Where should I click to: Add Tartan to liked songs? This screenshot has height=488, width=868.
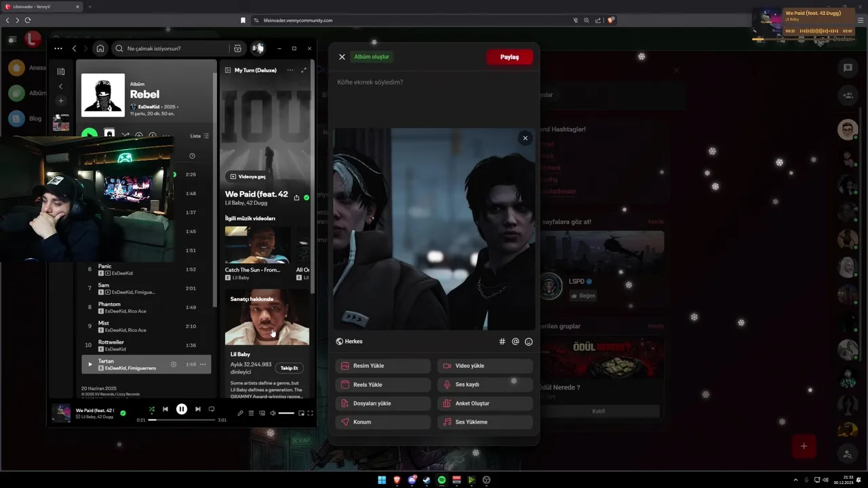tap(174, 364)
